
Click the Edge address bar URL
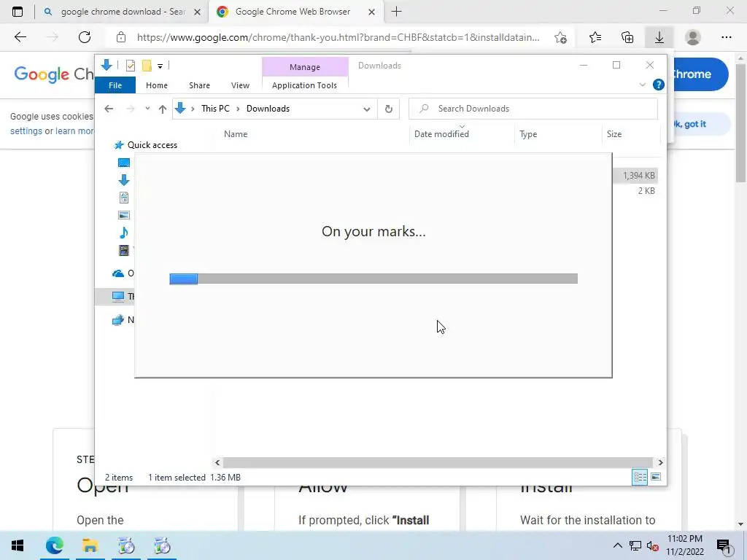[x=338, y=37]
